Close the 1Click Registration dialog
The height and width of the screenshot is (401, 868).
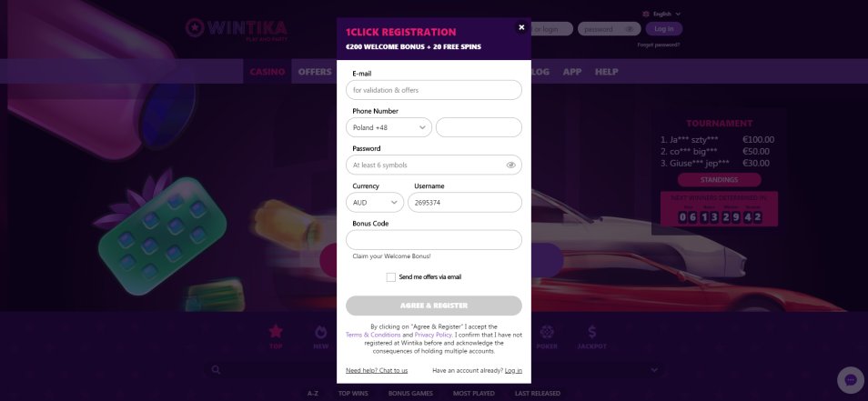point(521,27)
